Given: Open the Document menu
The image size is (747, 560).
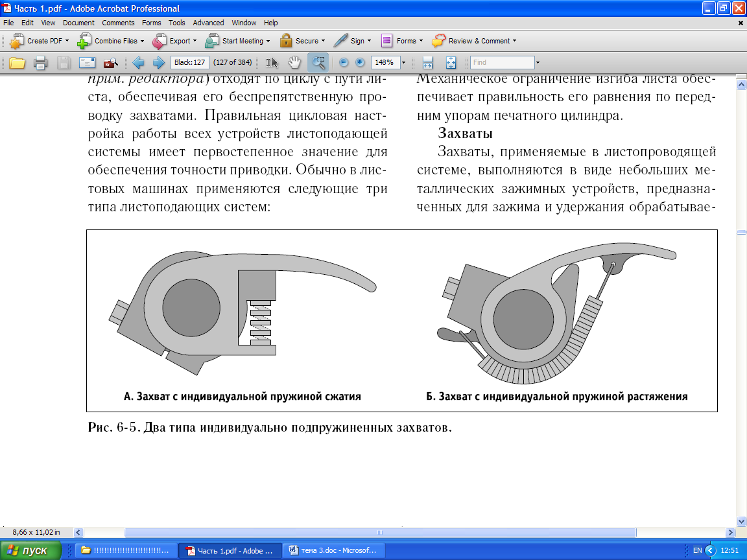Looking at the screenshot, I should click(x=78, y=23).
